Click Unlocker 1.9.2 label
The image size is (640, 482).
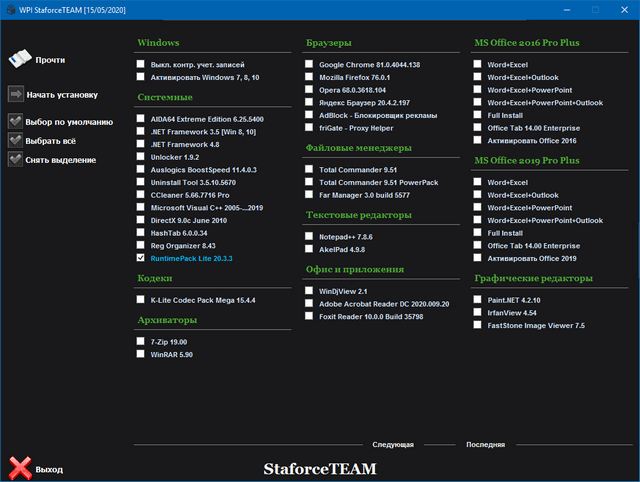(175, 157)
